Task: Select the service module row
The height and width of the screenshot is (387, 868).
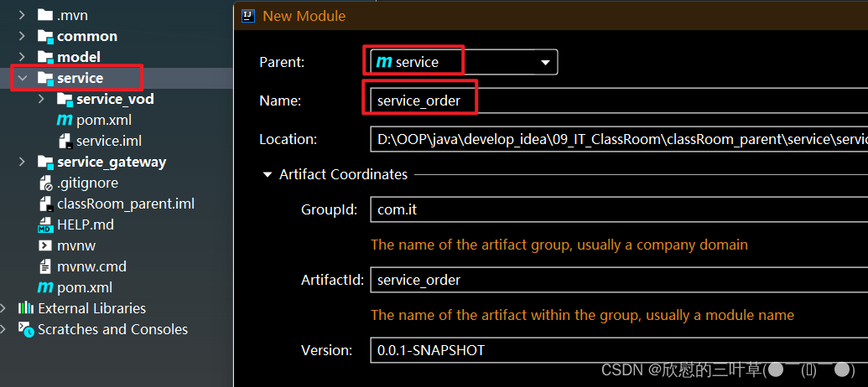Action: pos(117,78)
